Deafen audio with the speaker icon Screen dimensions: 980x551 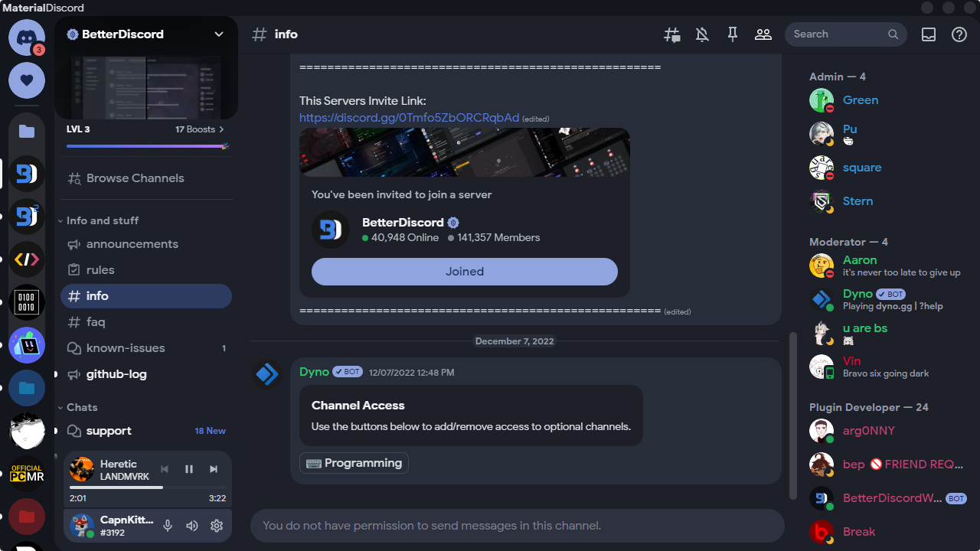[x=191, y=526]
